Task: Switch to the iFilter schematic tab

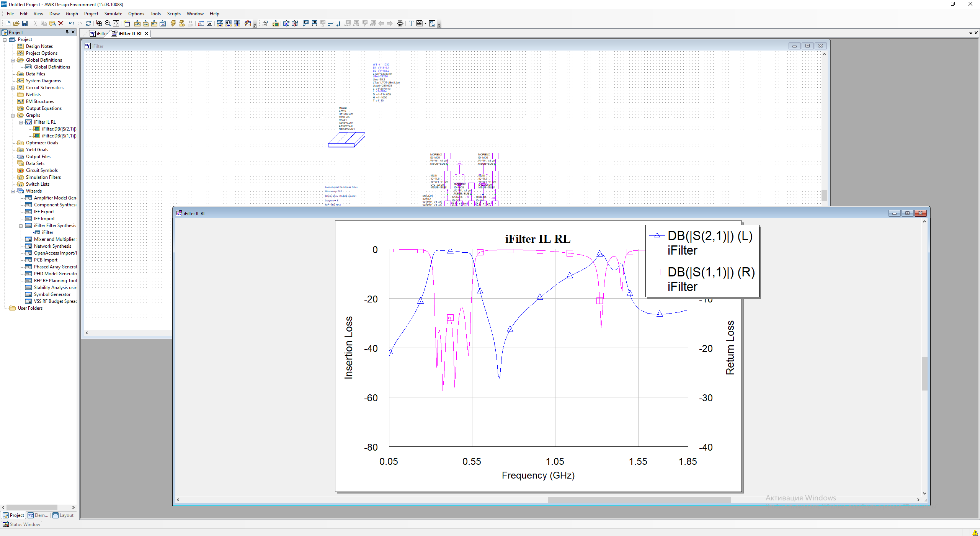Action: 99,34
